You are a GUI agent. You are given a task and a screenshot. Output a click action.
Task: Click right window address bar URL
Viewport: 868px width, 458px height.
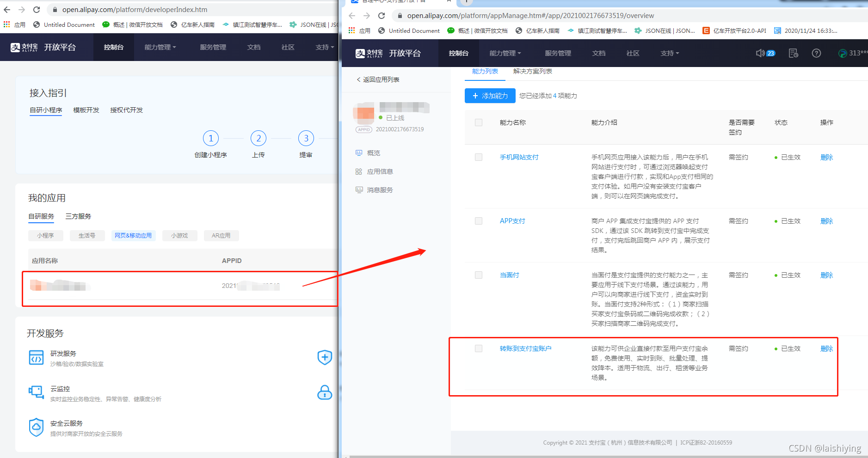(x=530, y=16)
